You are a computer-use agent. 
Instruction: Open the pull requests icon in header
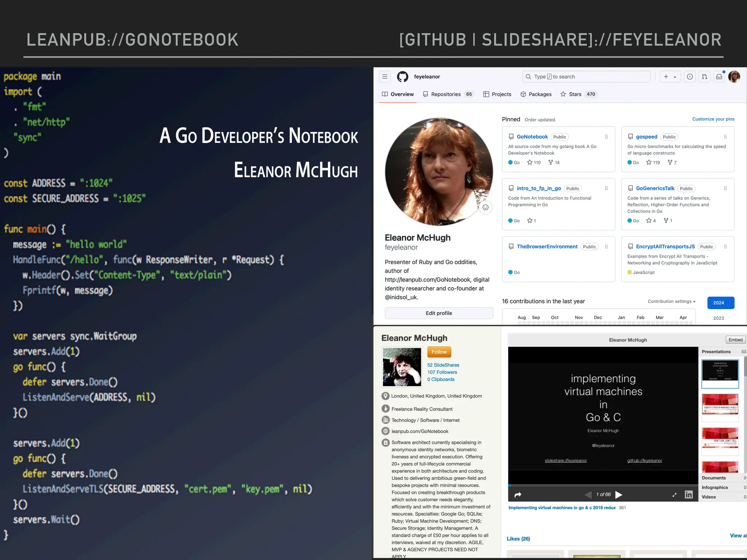[704, 77]
